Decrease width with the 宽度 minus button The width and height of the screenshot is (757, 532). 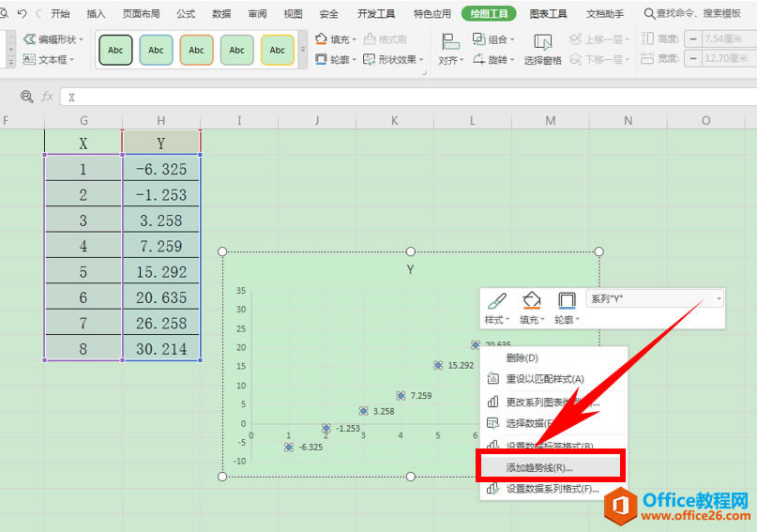[x=693, y=58]
